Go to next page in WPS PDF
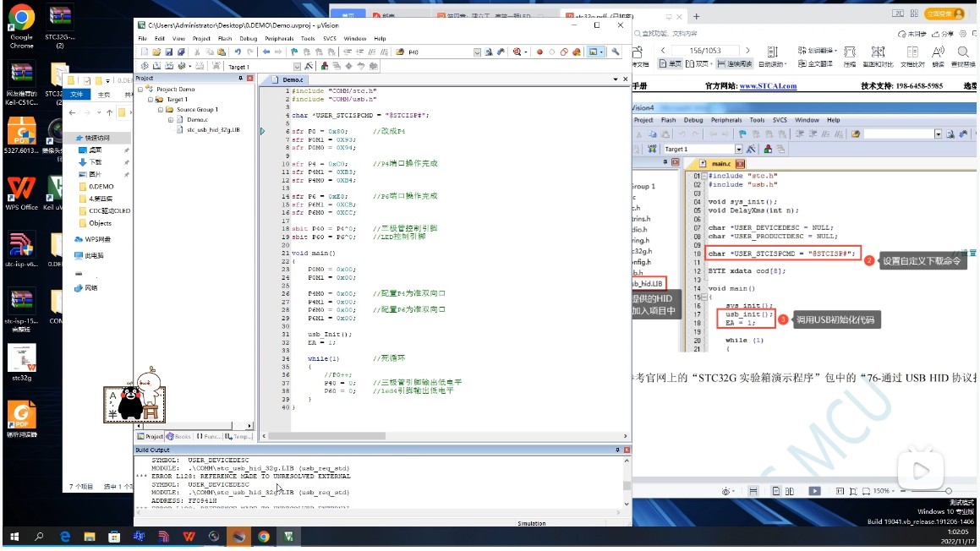 [x=747, y=50]
